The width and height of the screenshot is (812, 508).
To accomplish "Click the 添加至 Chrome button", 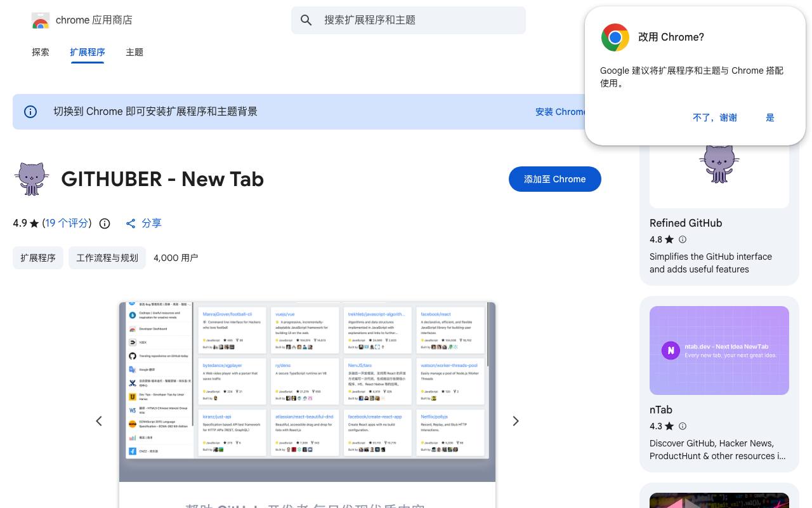I will [x=555, y=179].
